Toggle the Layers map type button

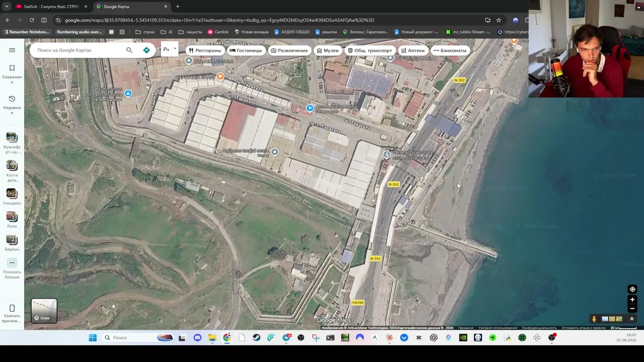coord(44,311)
